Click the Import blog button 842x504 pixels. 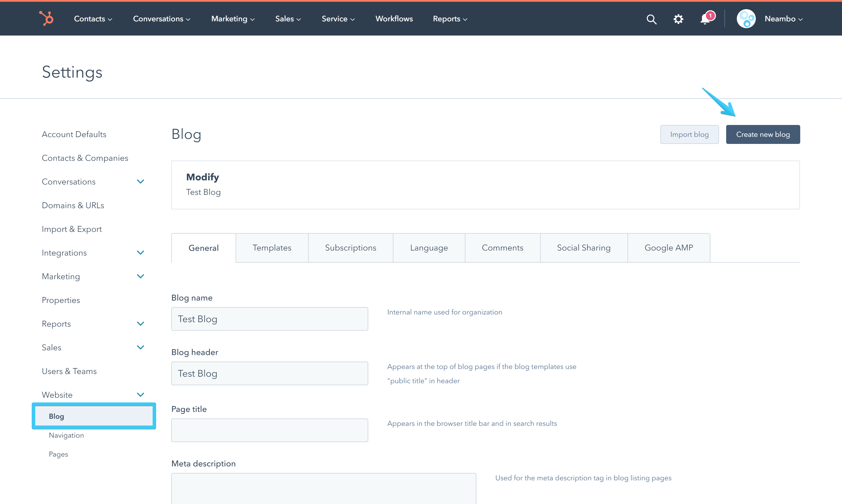tap(689, 134)
